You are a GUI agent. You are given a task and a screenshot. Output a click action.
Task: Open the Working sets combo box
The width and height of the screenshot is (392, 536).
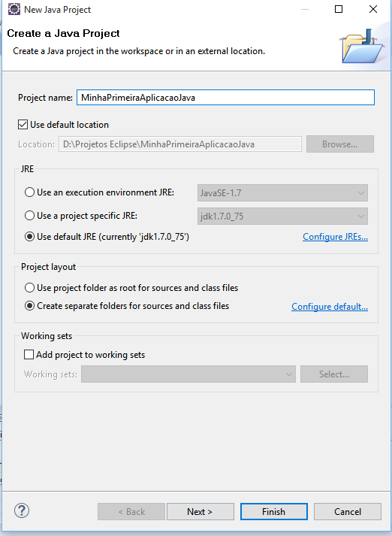[x=188, y=374]
